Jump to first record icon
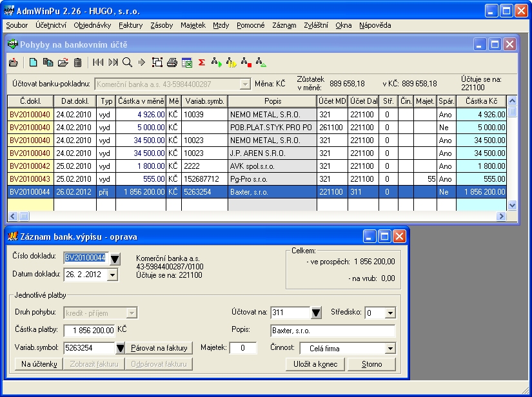Viewport: 532px width, 397px height. [x=98, y=63]
